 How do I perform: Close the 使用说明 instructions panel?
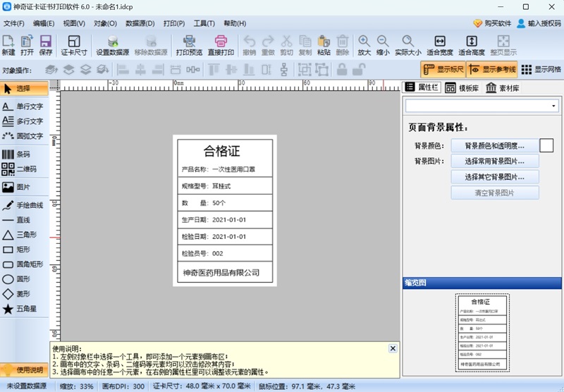[x=393, y=348]
